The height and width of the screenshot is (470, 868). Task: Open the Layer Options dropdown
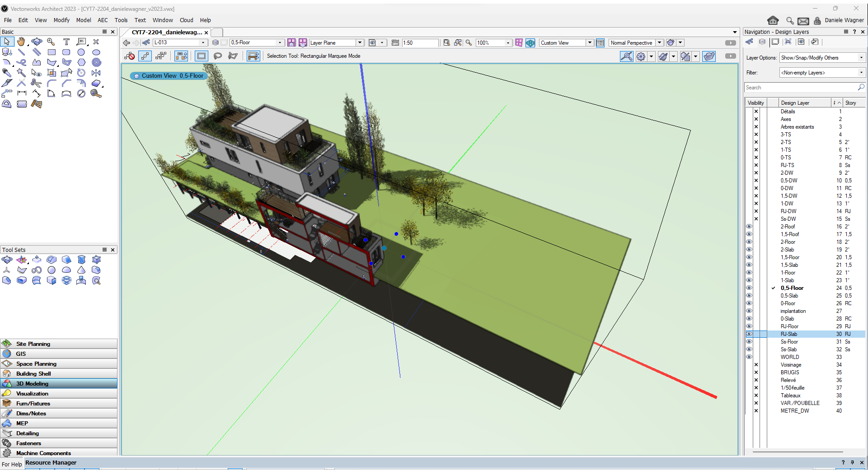pos(822,58)
